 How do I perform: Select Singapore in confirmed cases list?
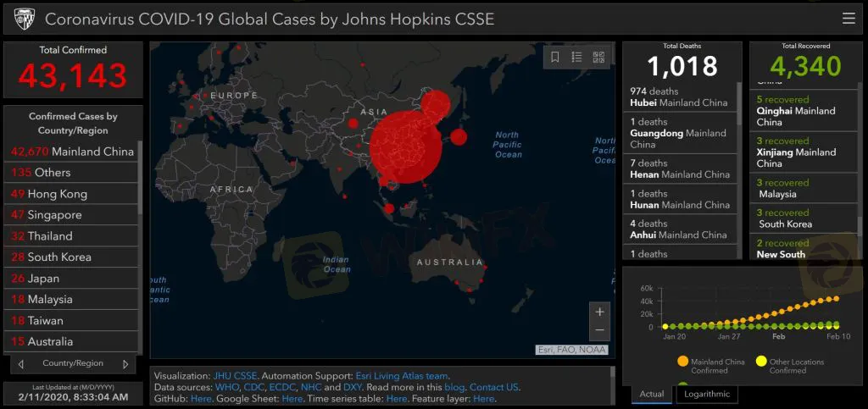(x=72, y=215)
